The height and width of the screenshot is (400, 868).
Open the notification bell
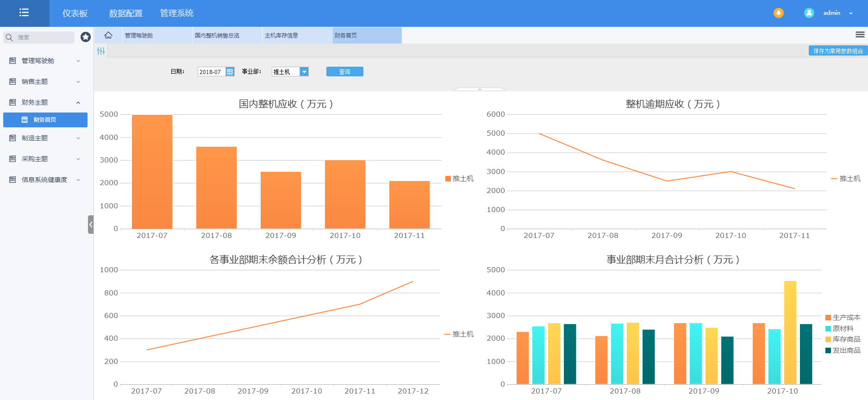click(778, 13)
